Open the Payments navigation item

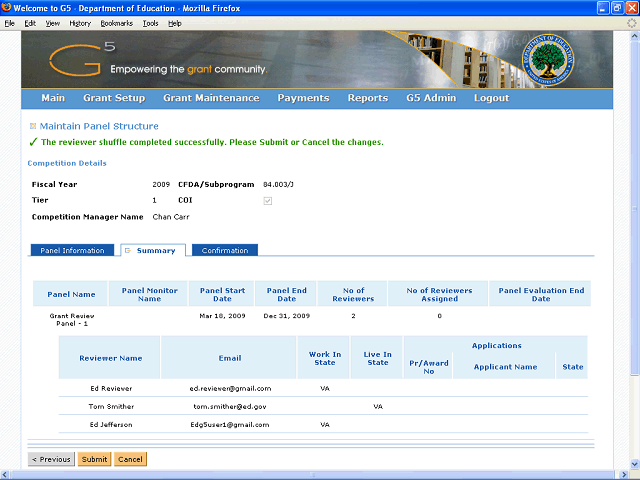tap(303, 98)
